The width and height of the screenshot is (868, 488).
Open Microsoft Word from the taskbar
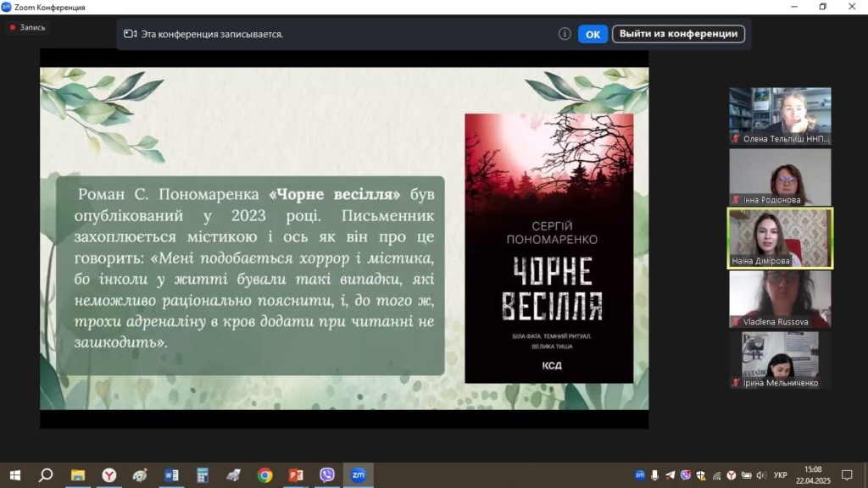(x=171, y=475)
